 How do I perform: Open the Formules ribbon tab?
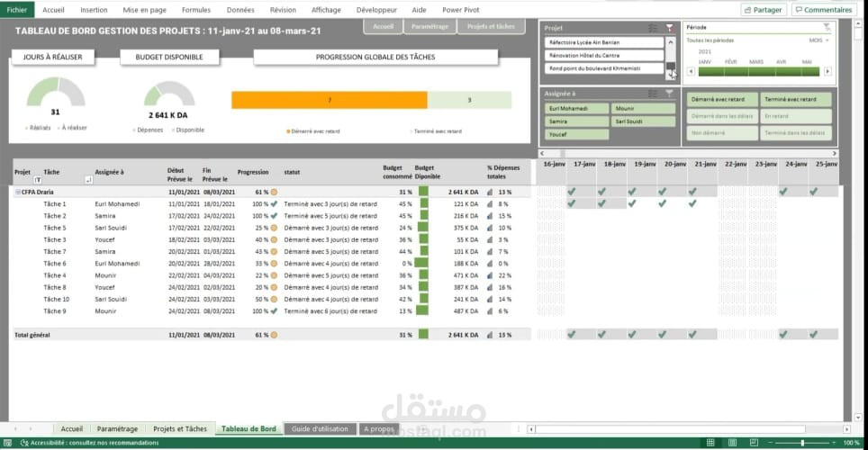(x=196, y=10)
